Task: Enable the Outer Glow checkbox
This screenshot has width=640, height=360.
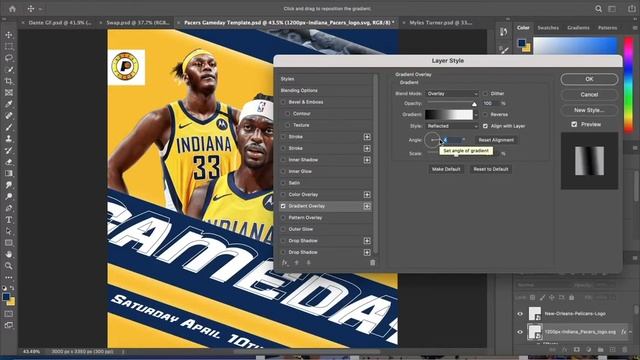Action: [x=283, y=229]
